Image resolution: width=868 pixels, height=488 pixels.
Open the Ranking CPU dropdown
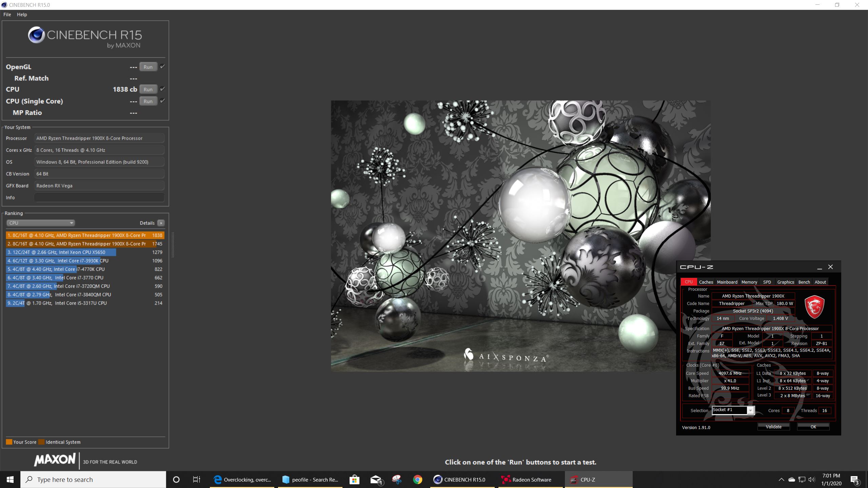(40, 223)
